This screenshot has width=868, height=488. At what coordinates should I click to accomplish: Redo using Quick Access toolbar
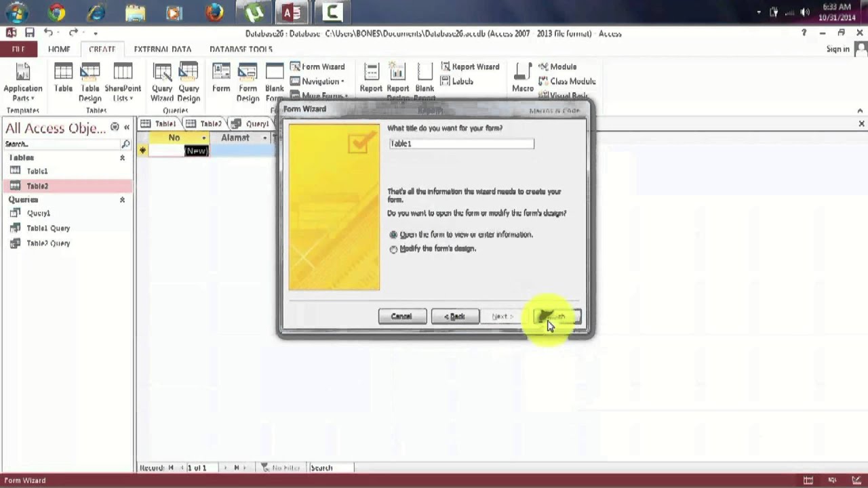pyautogui.click(x=73, y=33)
